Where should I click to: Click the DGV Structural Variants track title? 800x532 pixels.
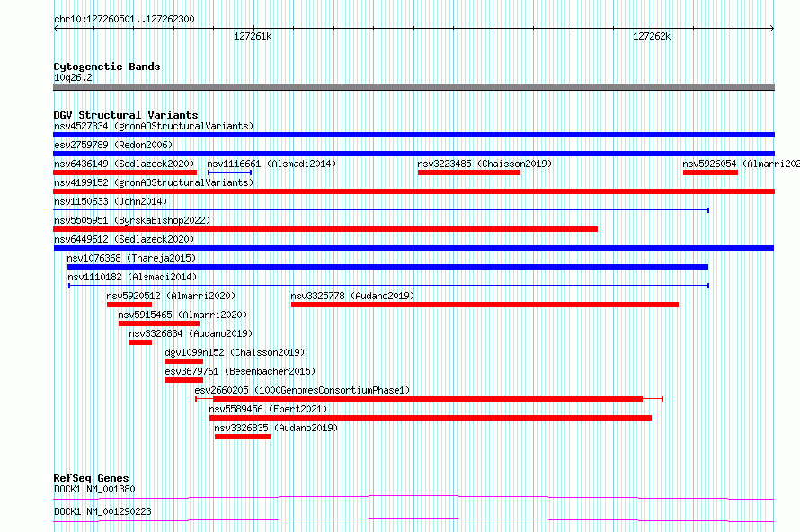(x=126, y=115)
